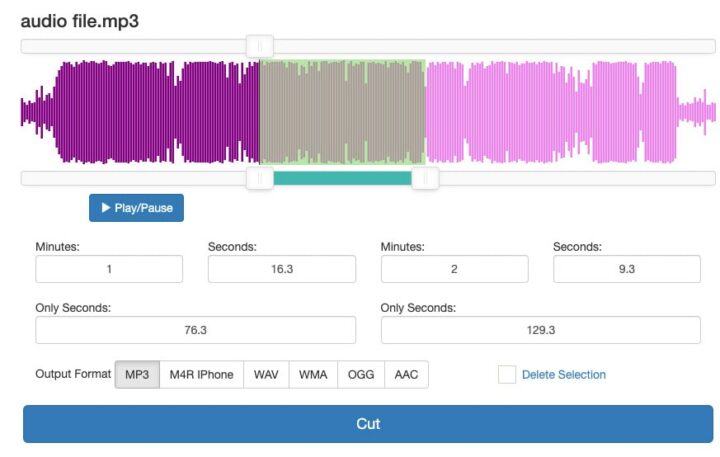Viewport: 720px width, 457px height.
Task: Focus the start Only Seconds field 76.3
Action: [195, 330]
